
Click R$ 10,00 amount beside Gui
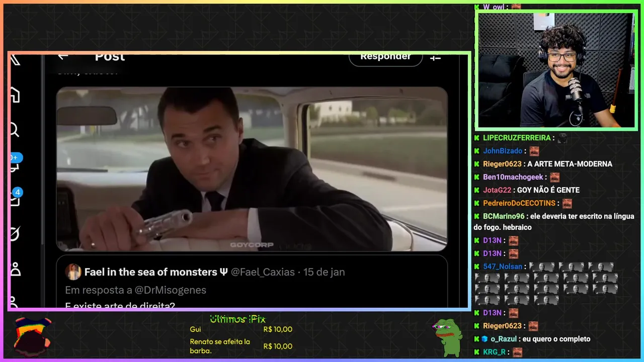278,329
